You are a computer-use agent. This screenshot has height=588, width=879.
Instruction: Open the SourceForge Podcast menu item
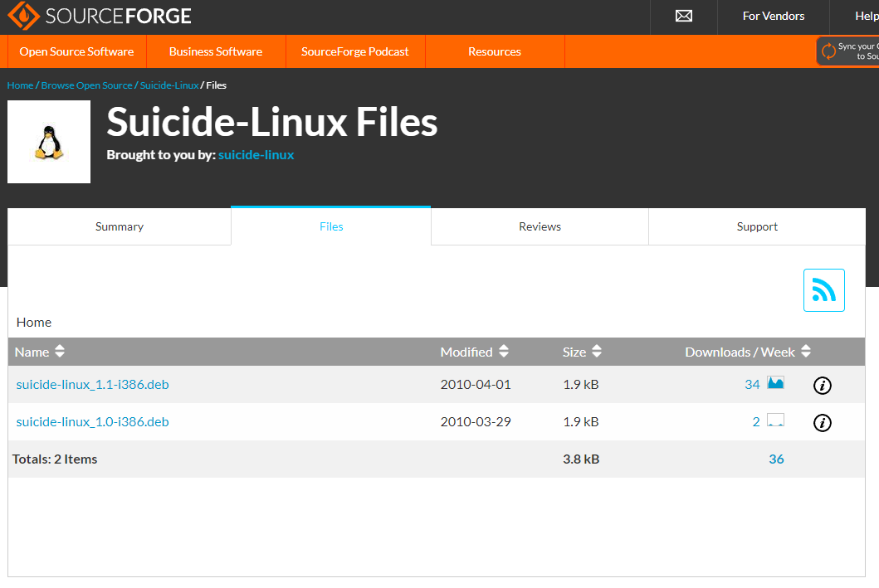tap(355, 51)
